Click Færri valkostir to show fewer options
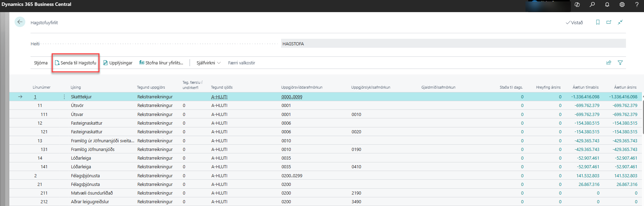 click(x=242, y=63)
